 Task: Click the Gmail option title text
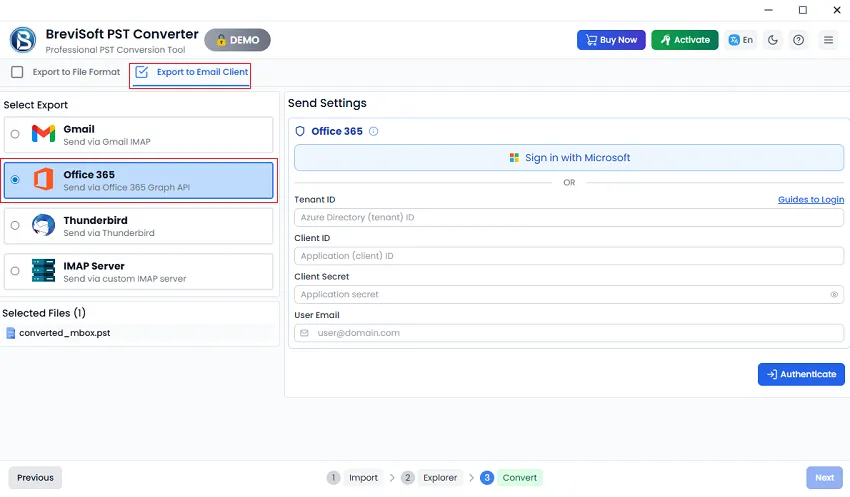click(x=79, y=129)
